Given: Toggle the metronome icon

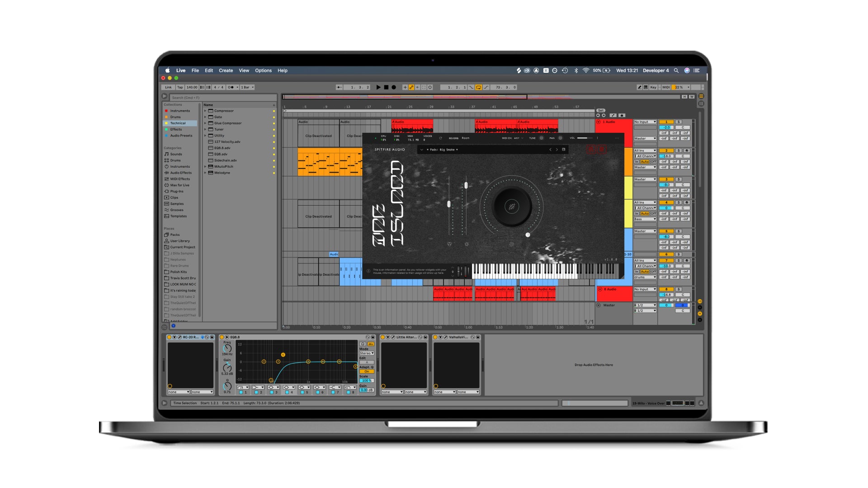Looking at the screenshot, I should pyautogui.click(x=231, y=87).
